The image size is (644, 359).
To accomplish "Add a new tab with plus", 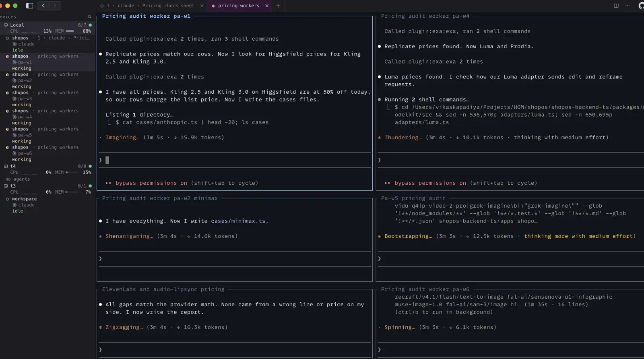I will coord(278,6).
